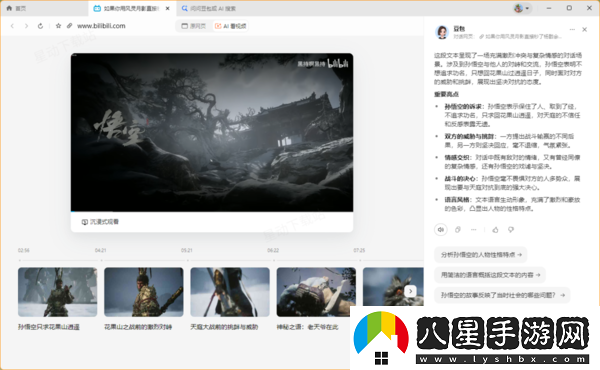The image size is (600, 370).
Task: Select the 天庭大战前的挑衅与威胁 caption text
Action: (224, 327)
